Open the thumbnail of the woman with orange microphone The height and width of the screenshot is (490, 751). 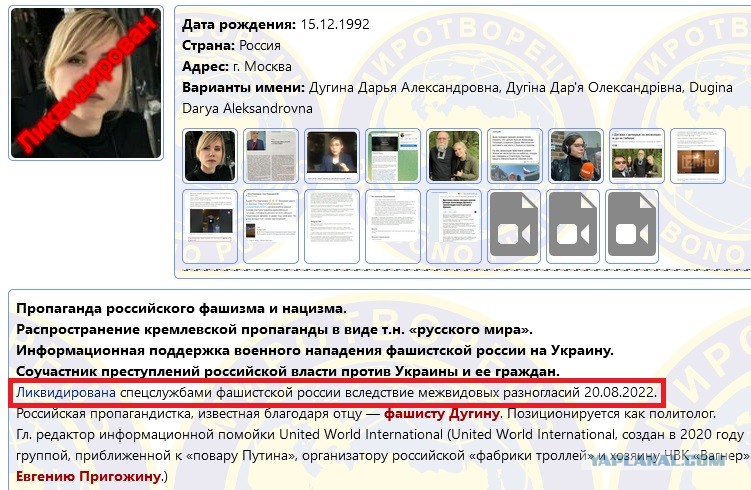575,156
